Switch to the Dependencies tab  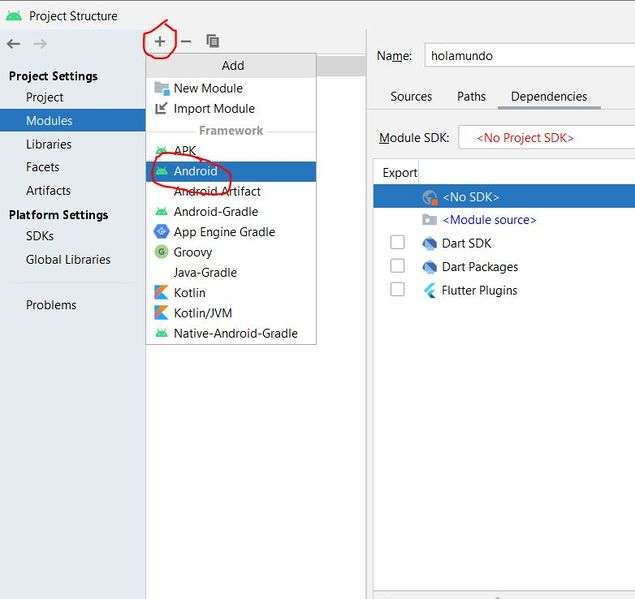(x=549, y=96)
